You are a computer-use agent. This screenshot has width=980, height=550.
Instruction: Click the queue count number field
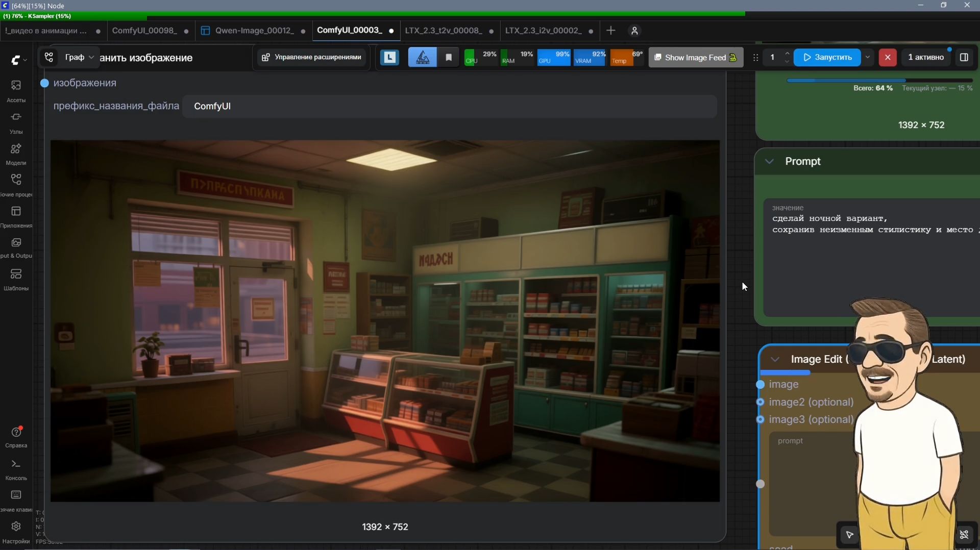[x=773, y=58]
